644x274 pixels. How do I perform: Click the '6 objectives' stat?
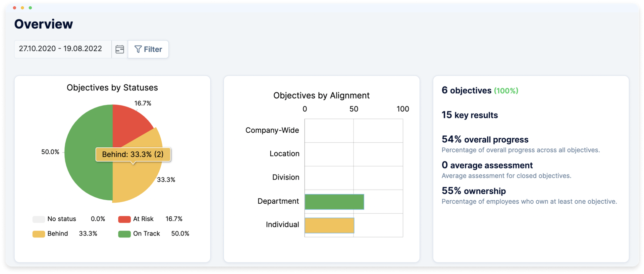(x=467, y=90)
